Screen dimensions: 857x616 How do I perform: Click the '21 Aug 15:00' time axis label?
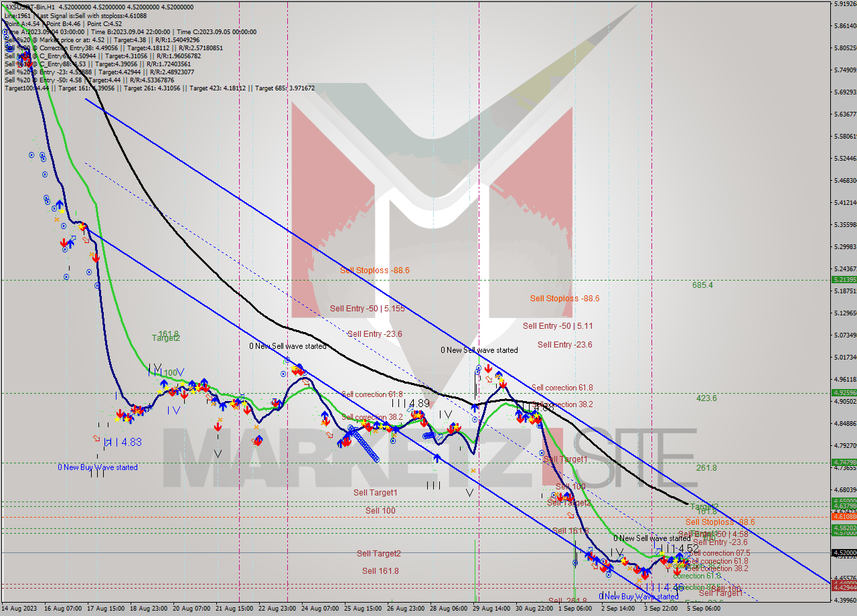point(236,609)
